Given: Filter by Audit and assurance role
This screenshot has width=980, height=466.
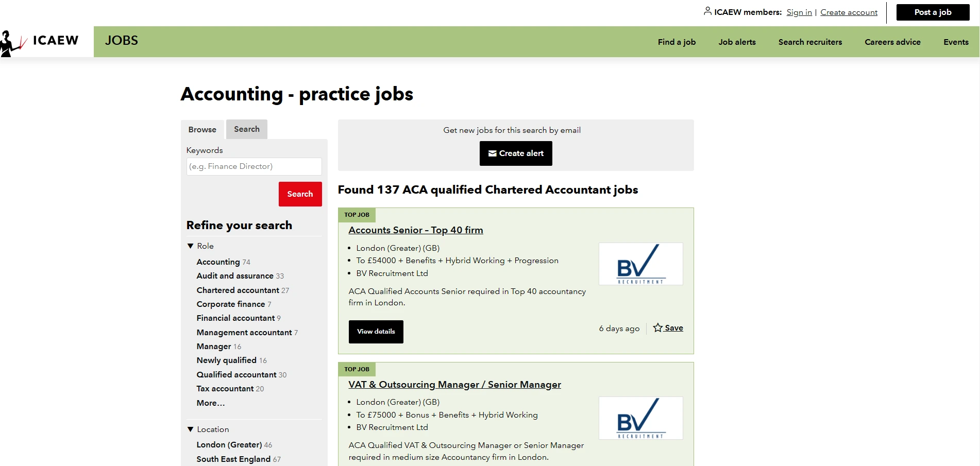Looking at the screenshot, I should pyautogui.click(x=235, y=275).
